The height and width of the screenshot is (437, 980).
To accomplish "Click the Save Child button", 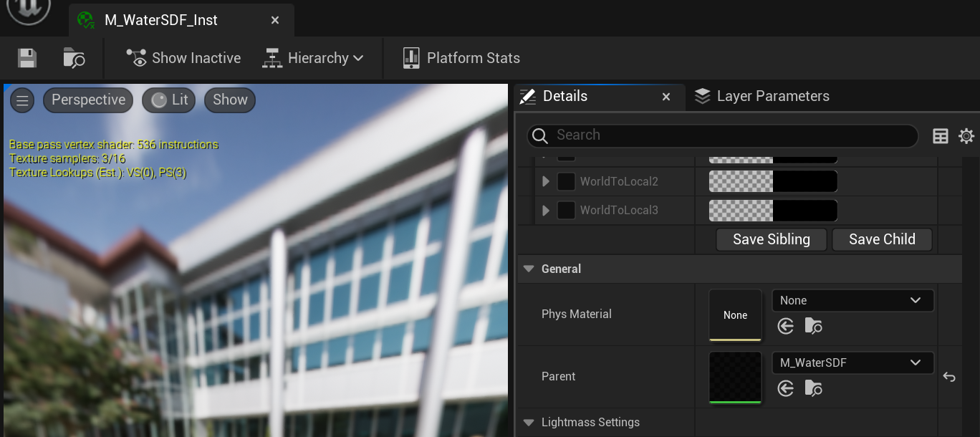I will click(882, 239).
